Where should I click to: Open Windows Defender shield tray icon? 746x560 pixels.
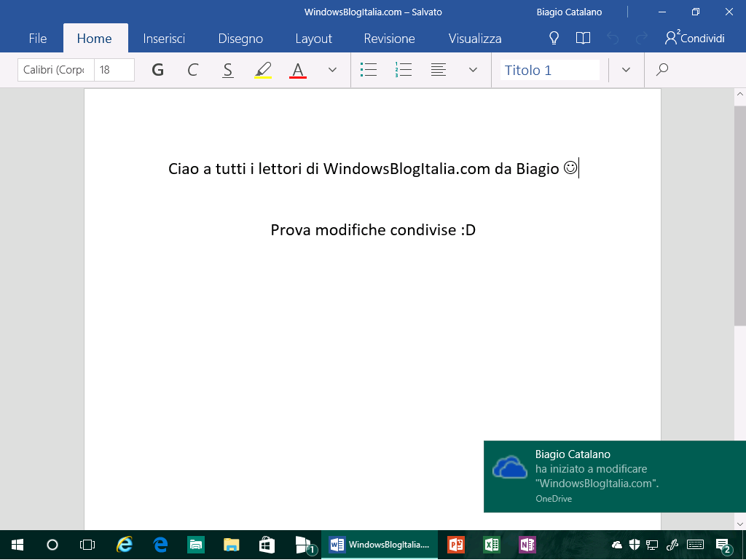(x=635, y=545)
